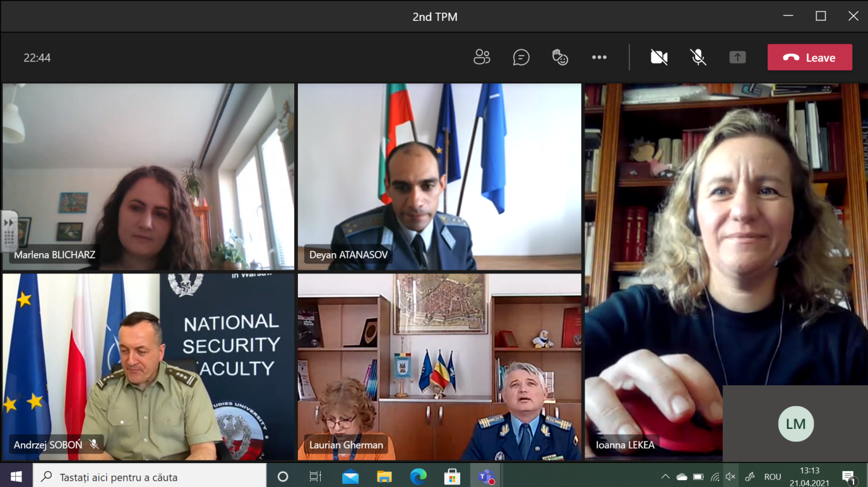Image resolution: width=868 pixels, height=487 pixels.
Task: Show the meeting chat conversation
Action: 521,57
